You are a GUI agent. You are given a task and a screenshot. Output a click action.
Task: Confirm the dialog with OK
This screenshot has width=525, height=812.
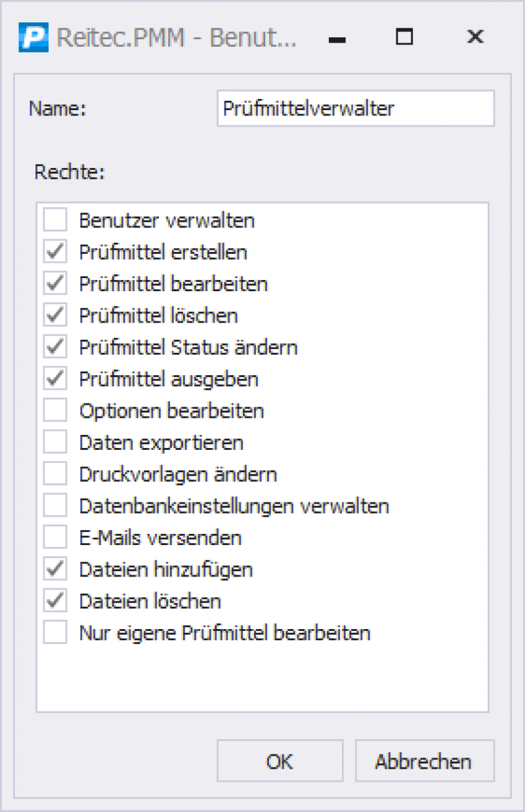[x=280, y=761]
